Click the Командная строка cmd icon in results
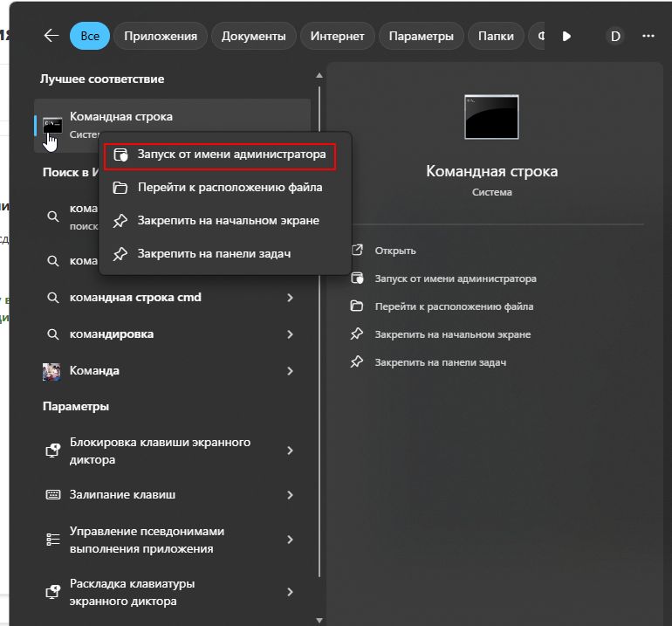 coord(52,126)
